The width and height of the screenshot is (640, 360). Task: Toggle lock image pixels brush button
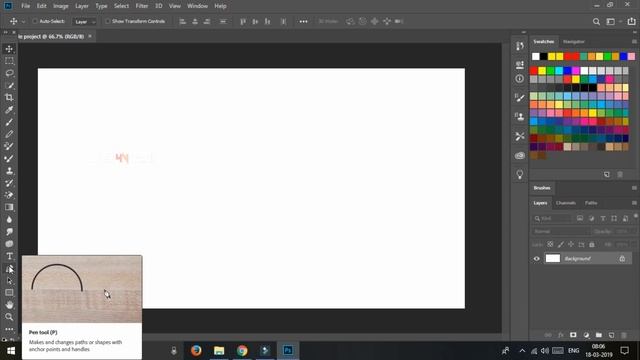click(x=560, y=244)
